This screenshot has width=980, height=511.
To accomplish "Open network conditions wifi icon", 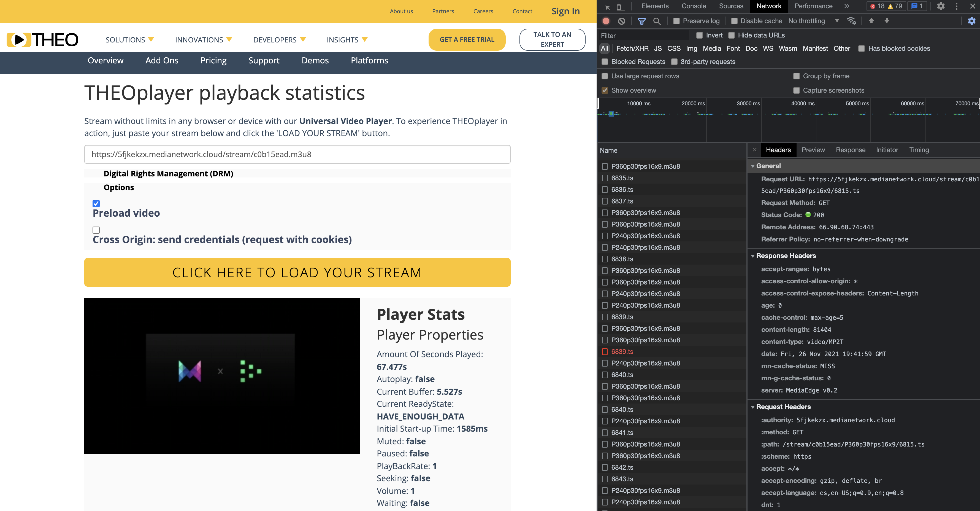I will [851, 21].
